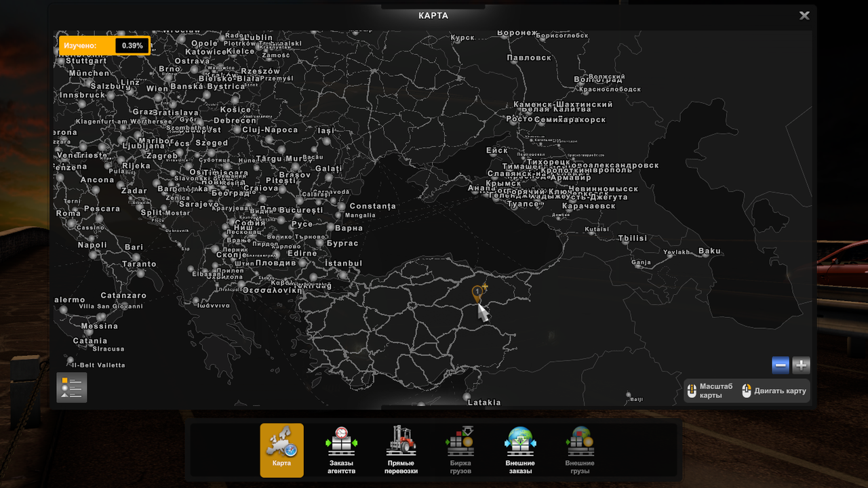
Task: Open the map legend list button
Action: pos(71,388)
